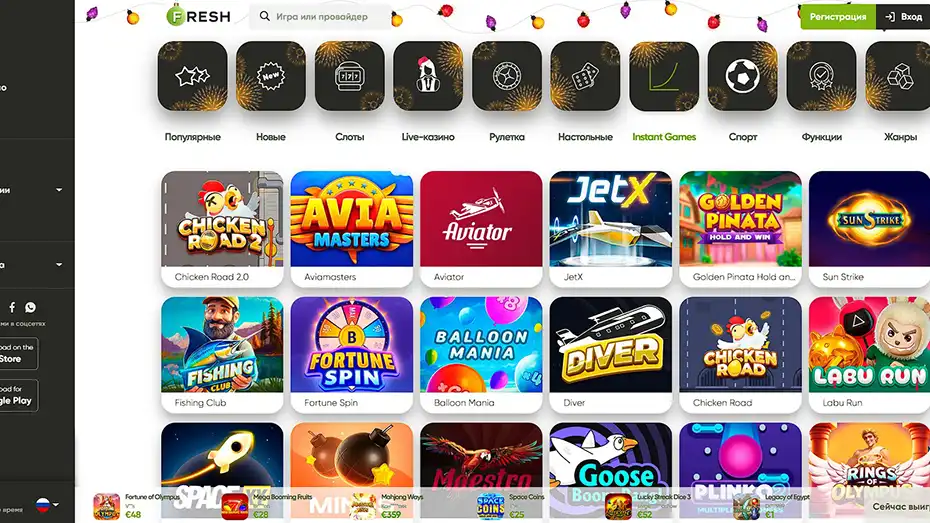Select the Рулетка roulette wheel icon

tap(507, 76)
